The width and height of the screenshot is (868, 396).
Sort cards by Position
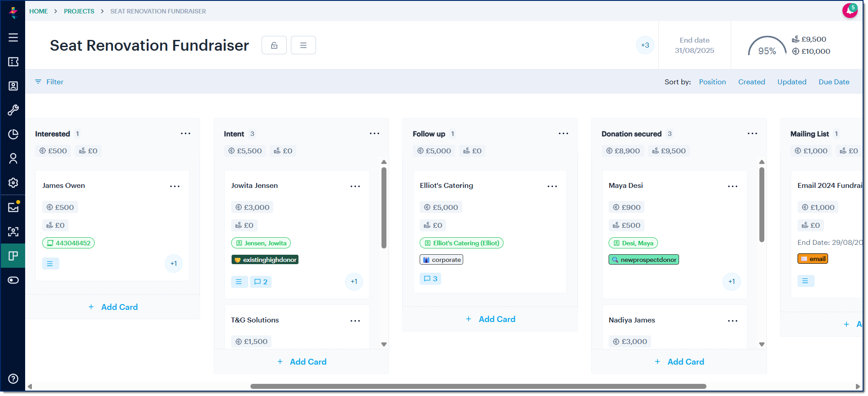pos(712,82)
